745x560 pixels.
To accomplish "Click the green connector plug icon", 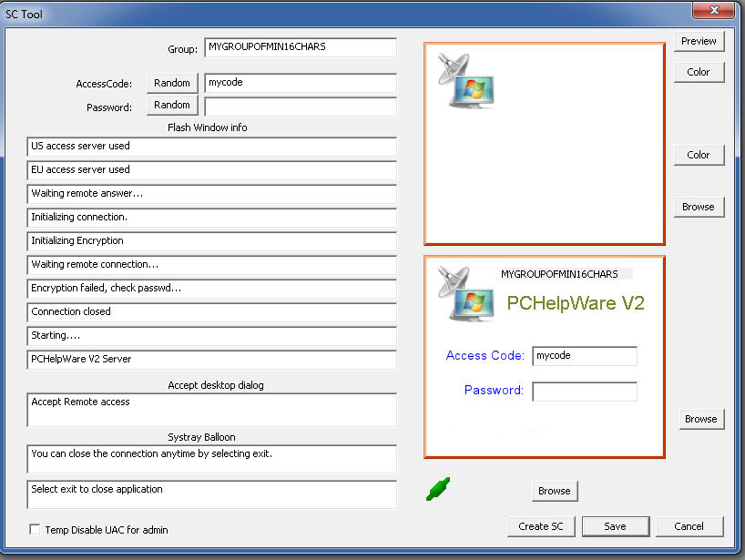I will [x=437, y=489].
